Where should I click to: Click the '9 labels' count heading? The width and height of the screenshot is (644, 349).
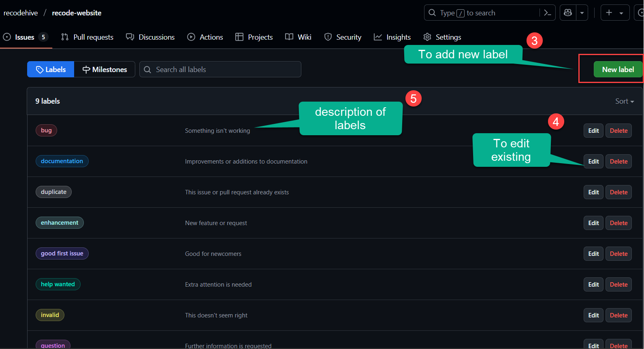[x=47, y=101]
